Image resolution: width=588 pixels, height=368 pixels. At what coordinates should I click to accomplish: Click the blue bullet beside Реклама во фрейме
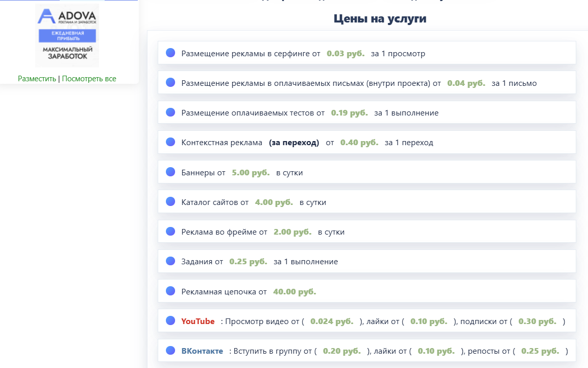tap(171, 231)
